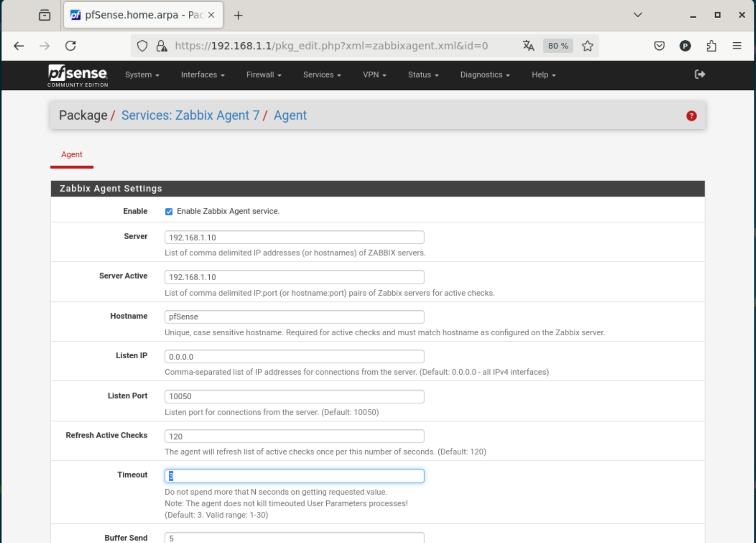
Task: Open the Status menu
Action: coord(423,75)
